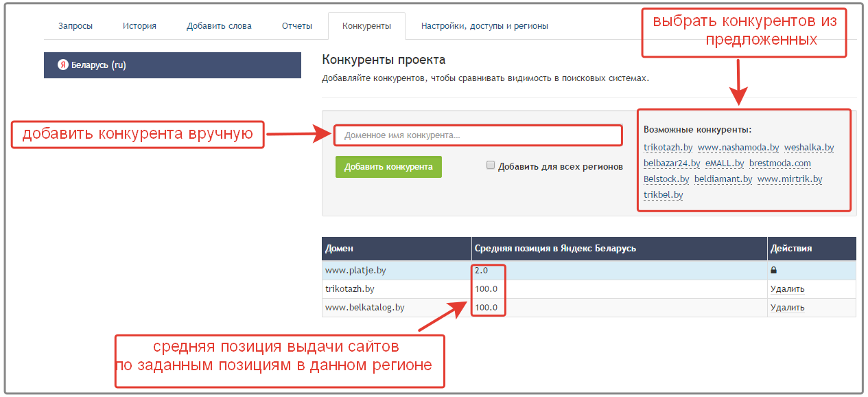Click the Действия column header
Image resolution: width=868 pixels, height=397 pixels.
click(x=812, y=249)
